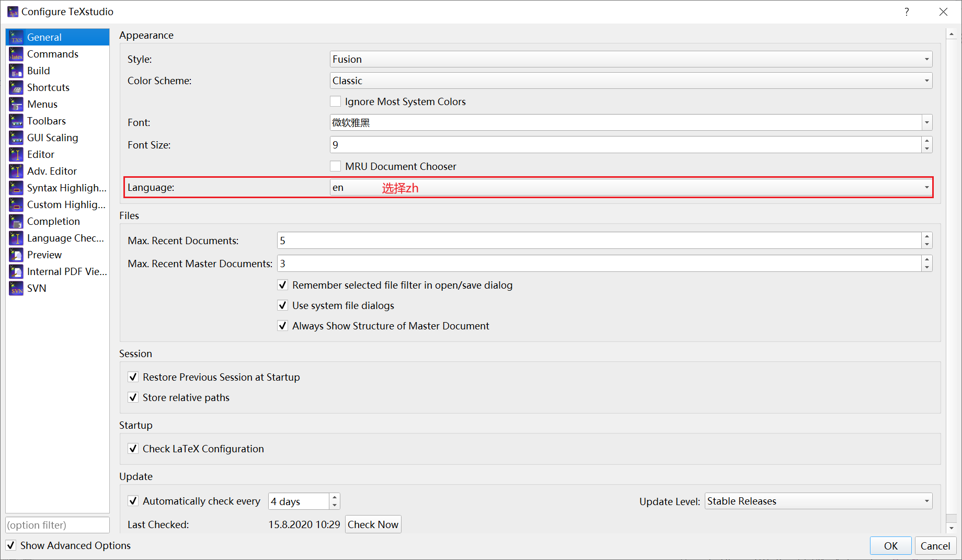
Task: Toggle Always Show Structure of Master Document
Action: pos(283,326)
